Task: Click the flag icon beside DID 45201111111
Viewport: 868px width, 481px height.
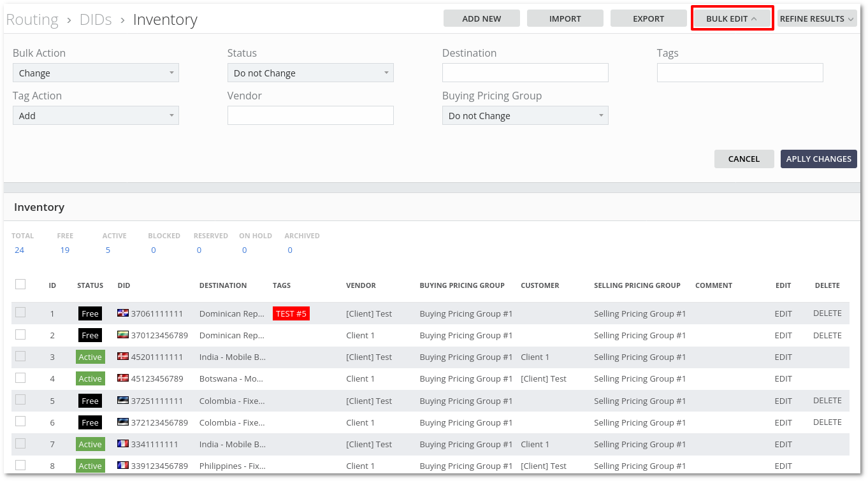Action: pos(124,357)
